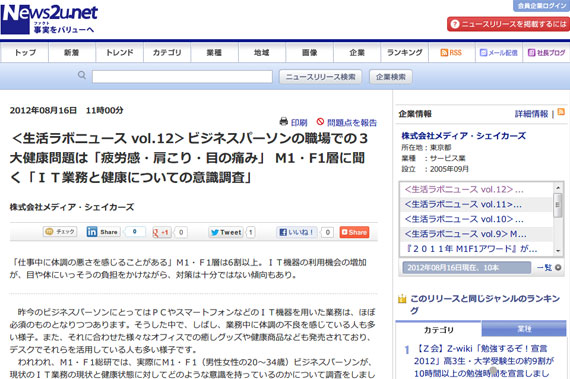Image resolution: width=570 pixels, height=379 pixels.
Task: Click the 企業検索 button
Action: point(391,77)
